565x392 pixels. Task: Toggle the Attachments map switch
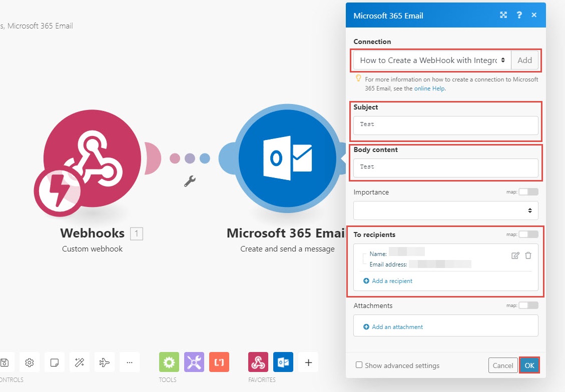point(528,305)
